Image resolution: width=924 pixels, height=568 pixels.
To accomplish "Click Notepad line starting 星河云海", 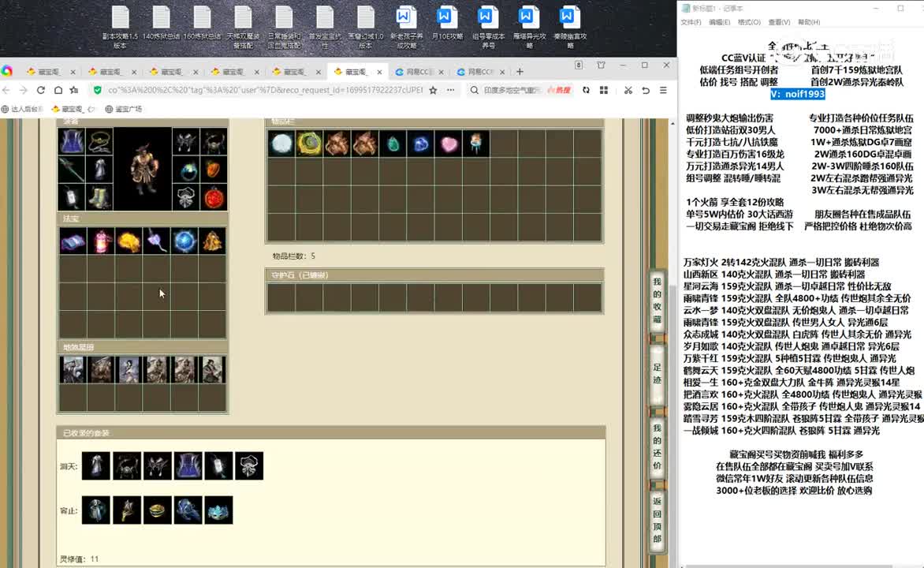I will point(787,286).
